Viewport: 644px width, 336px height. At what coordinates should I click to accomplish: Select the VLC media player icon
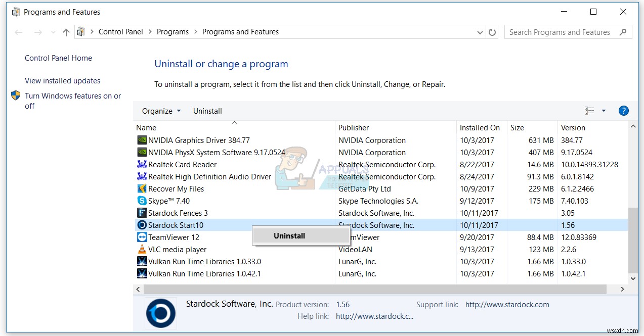(x=142, y=249)
